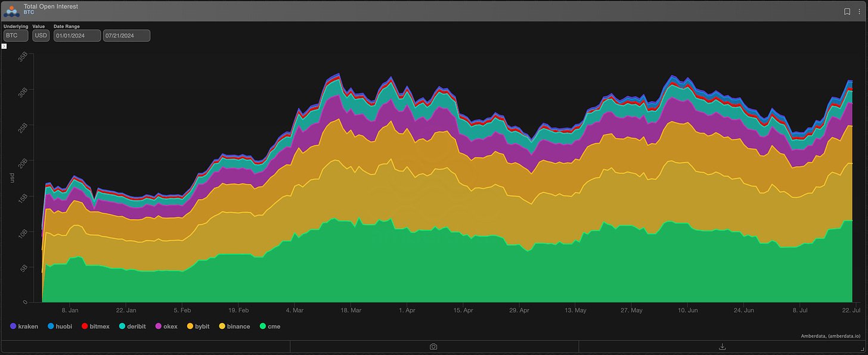
Task: Open the USD value dropdown
Action: pyautogui.click(x=41, y=36)
